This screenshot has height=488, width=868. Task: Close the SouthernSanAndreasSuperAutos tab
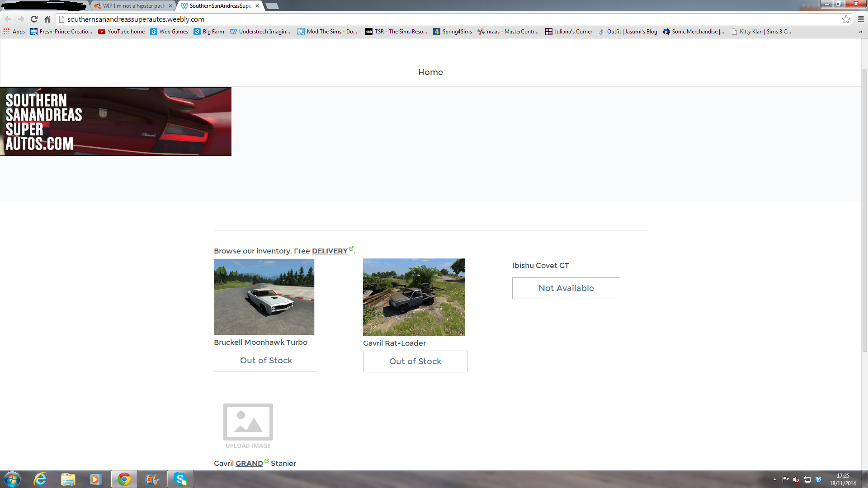(x=257, y=6)
